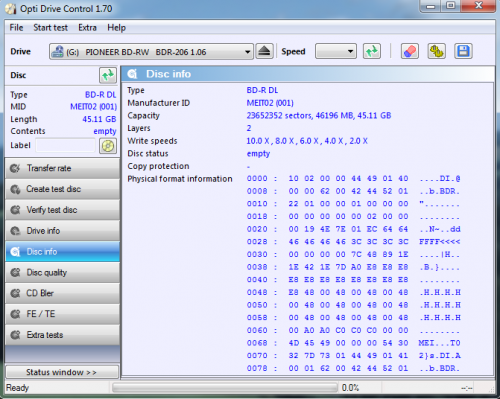
Task: Select Create test disc
Action: [63, 189]
